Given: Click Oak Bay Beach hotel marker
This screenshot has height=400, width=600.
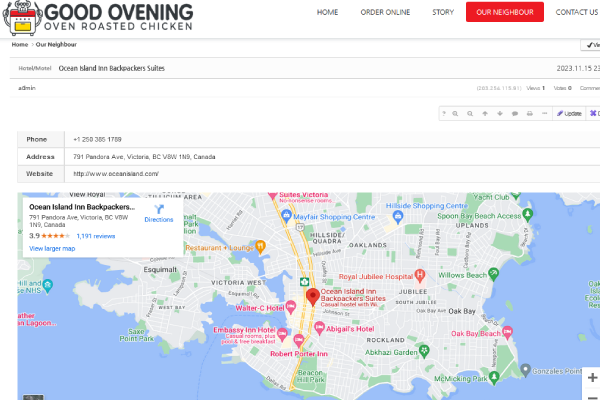Looking at the screenshot, I should click(x=507, y=332).
